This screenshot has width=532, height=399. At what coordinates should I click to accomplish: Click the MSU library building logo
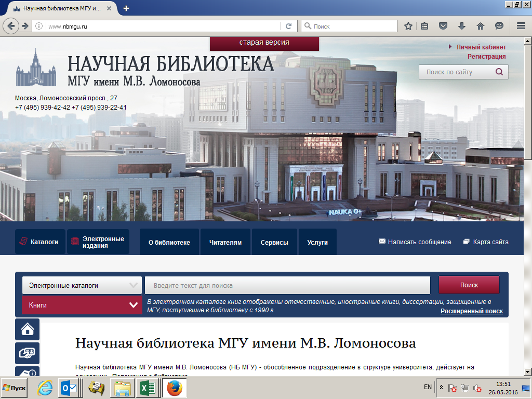[x=36, y=67]
